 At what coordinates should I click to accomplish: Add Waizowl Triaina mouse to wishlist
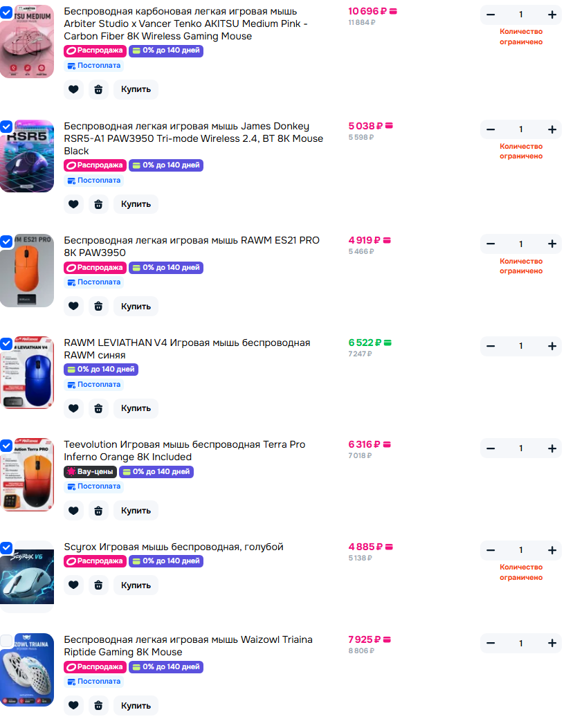click(73, 706)
